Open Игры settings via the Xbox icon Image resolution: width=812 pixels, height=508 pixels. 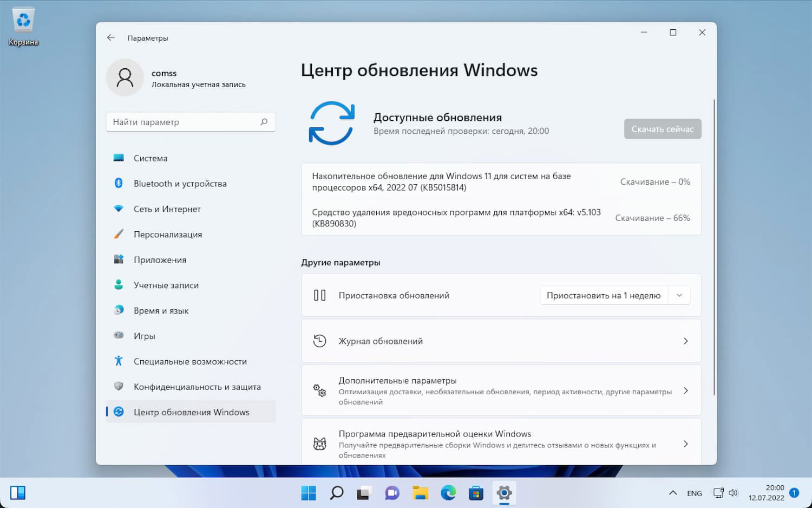coord(119,336)
